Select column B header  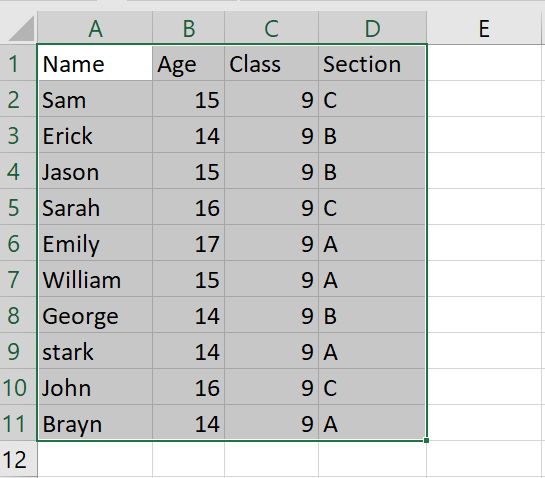pos(188,28)
